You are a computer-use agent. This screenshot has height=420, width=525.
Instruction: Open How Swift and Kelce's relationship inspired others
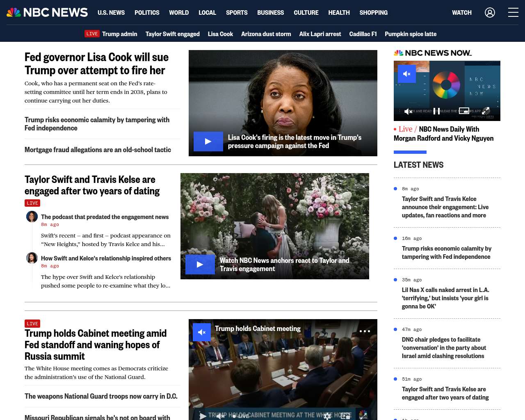pyautogui.click(x=106, y=258)
